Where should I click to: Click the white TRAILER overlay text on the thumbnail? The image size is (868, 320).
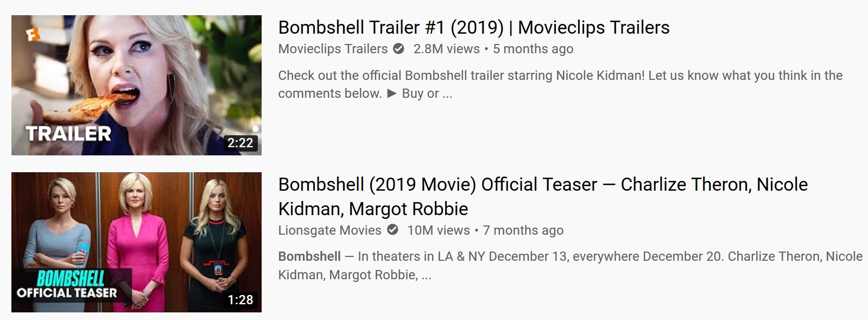68,134
